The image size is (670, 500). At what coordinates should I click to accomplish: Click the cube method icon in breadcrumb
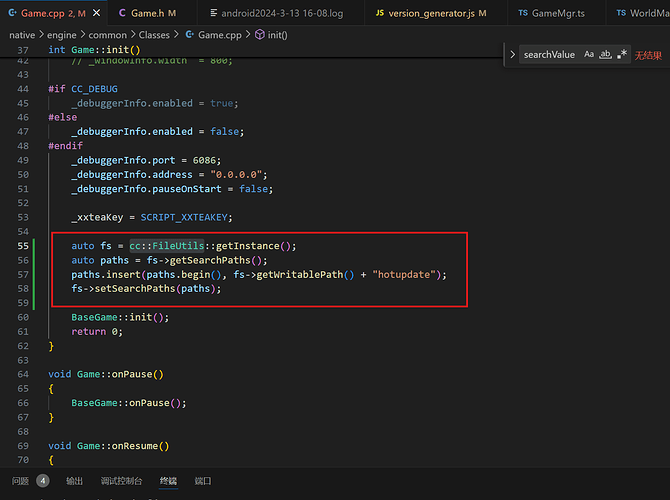pos(259,35)
